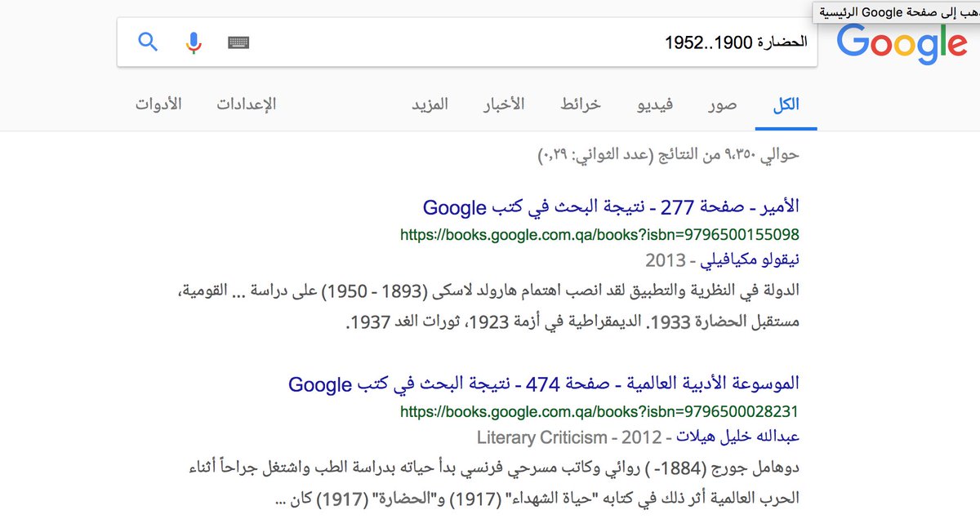Click URL with isbn=9796500028231
The image size is (980, 532).
coord(599,411)
